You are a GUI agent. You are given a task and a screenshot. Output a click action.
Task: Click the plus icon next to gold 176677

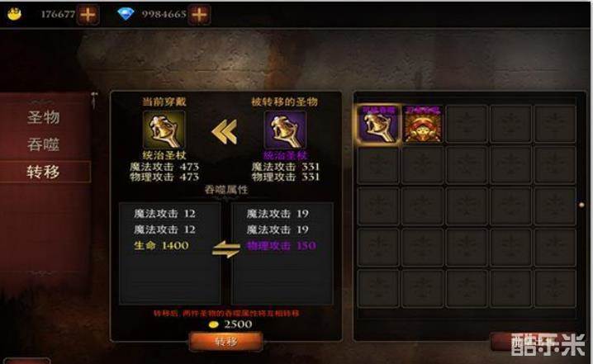coord(88,14)
